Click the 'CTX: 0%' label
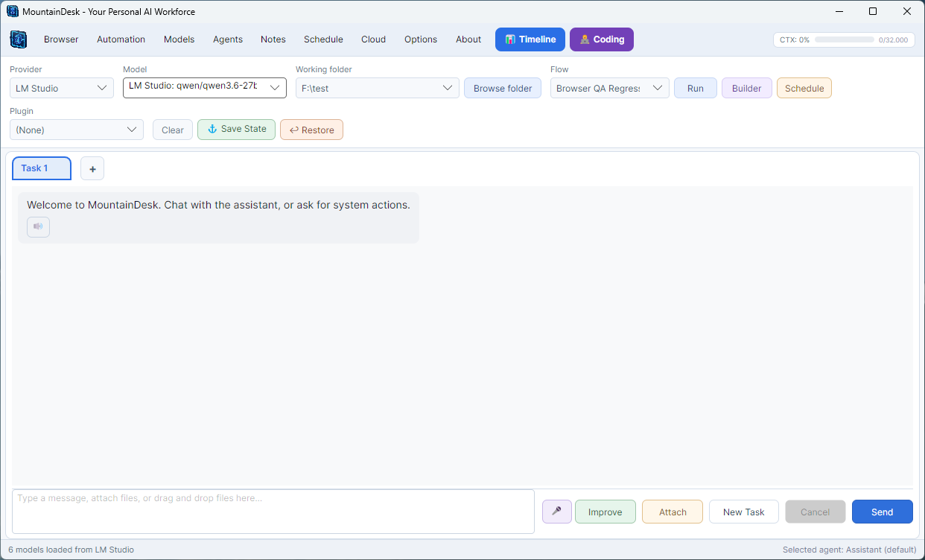The width and height of the screenshot is (925, 560). point(795,40)
